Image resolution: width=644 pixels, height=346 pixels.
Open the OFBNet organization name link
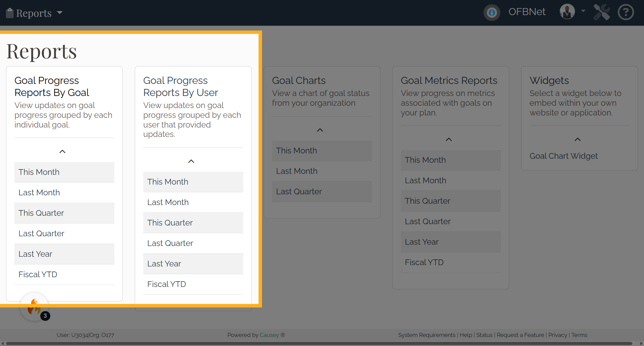tap(527, 12)
